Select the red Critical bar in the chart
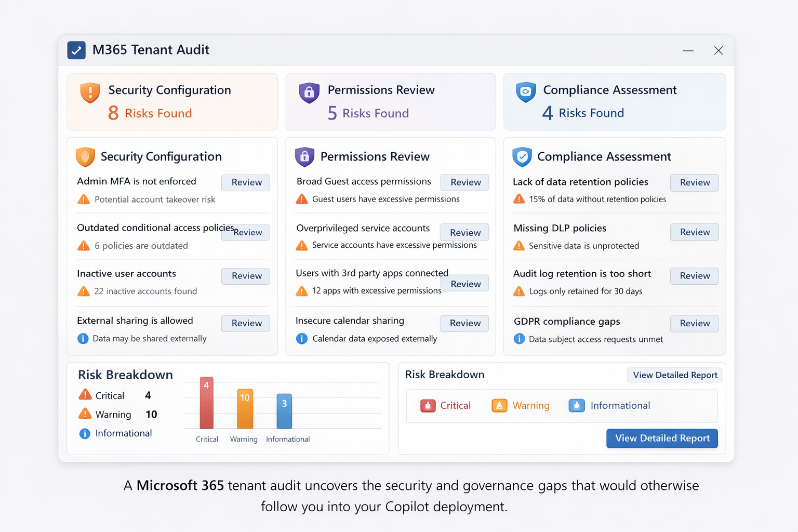798x532 pixels. [x=206, y=403]
